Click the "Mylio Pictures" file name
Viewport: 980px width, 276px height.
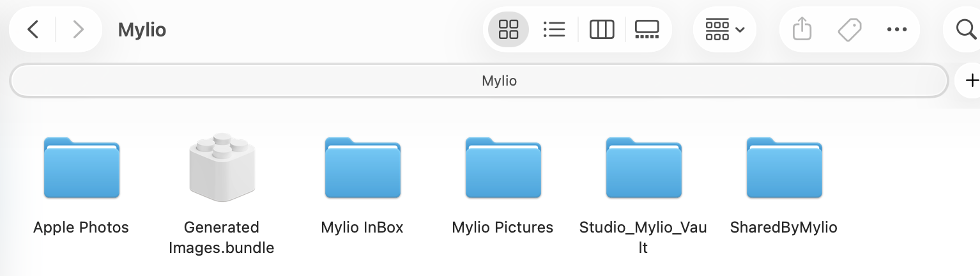click(503, 227)
